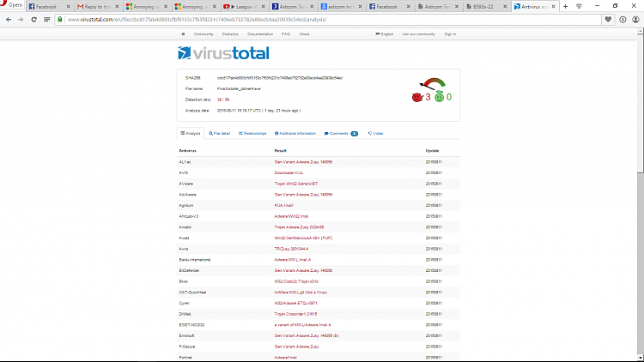Open the English language selector
Image resolution: width=644 pixels, height=362 pixels.
(385, 34)
